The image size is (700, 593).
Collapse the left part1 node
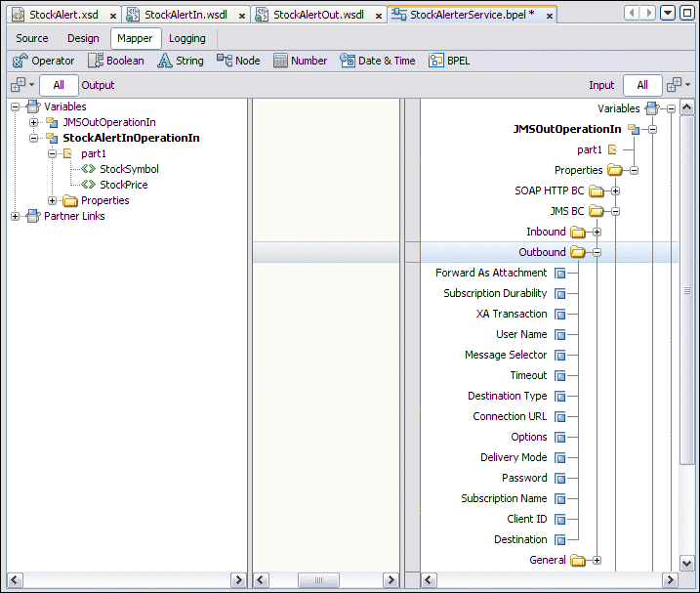53,153
